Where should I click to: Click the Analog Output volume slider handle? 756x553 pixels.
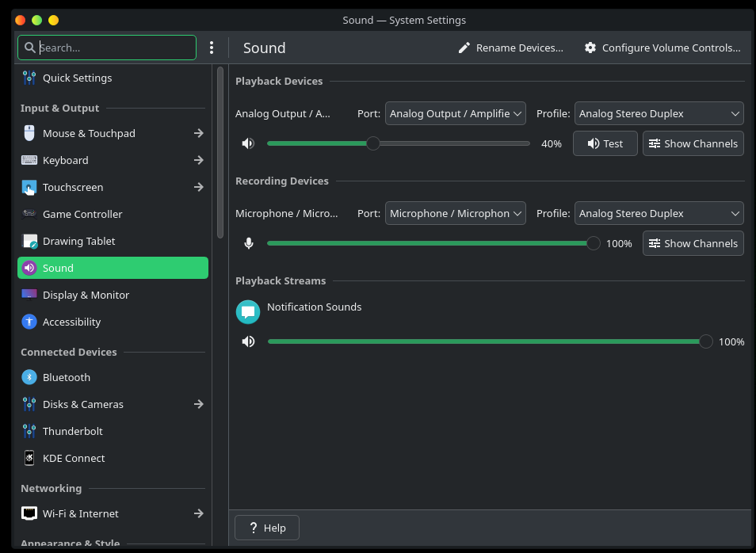[x=372, y=143]
